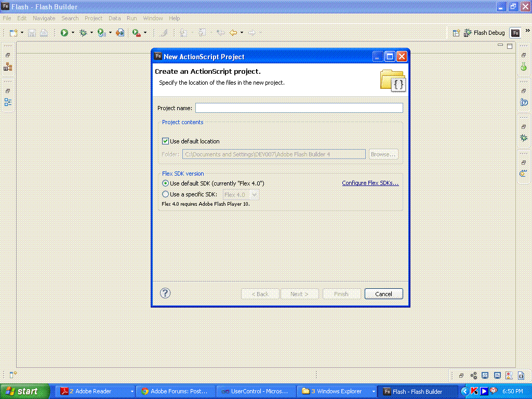Open the Debug button dropdown arrow
Viewport: 532px width, 399px height.
[x=91, y=33]
